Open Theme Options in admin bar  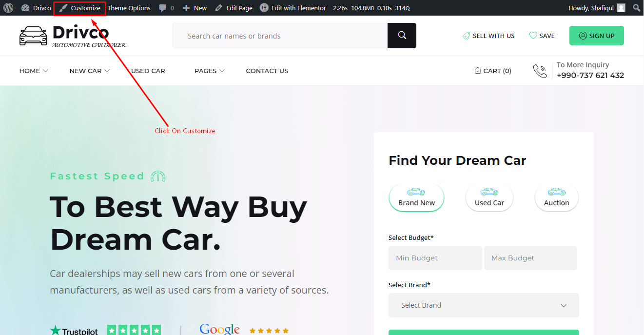[x=129, y=8]
